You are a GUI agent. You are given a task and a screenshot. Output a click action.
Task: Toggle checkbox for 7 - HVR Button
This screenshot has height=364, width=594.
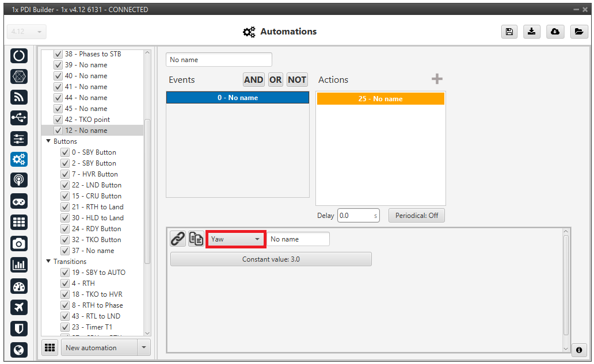[64, 174]
